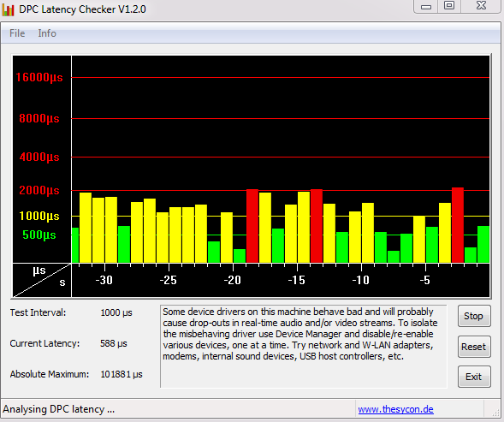Minimize the DPC Latency Checker window

(426, 6)
